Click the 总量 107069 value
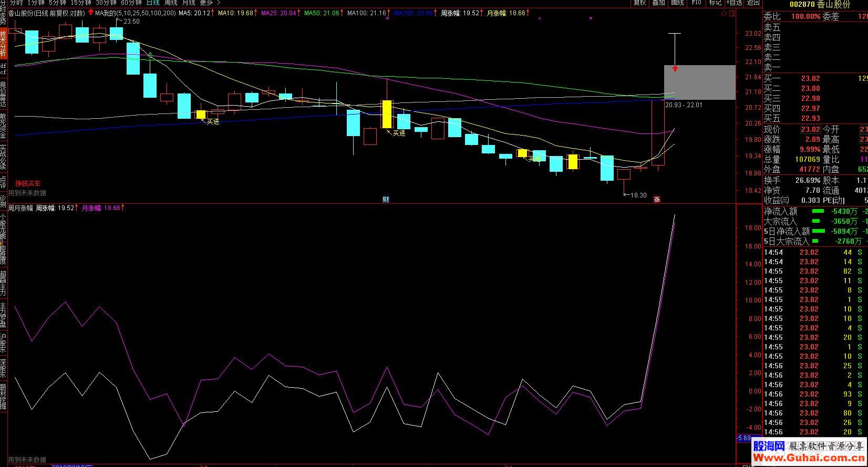The image size is (868, 467). [807, 160]
